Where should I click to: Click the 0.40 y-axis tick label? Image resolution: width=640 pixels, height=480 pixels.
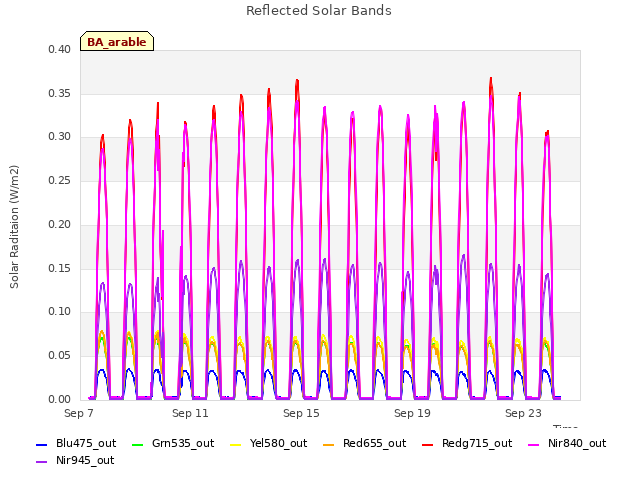[x=60, y=49]
